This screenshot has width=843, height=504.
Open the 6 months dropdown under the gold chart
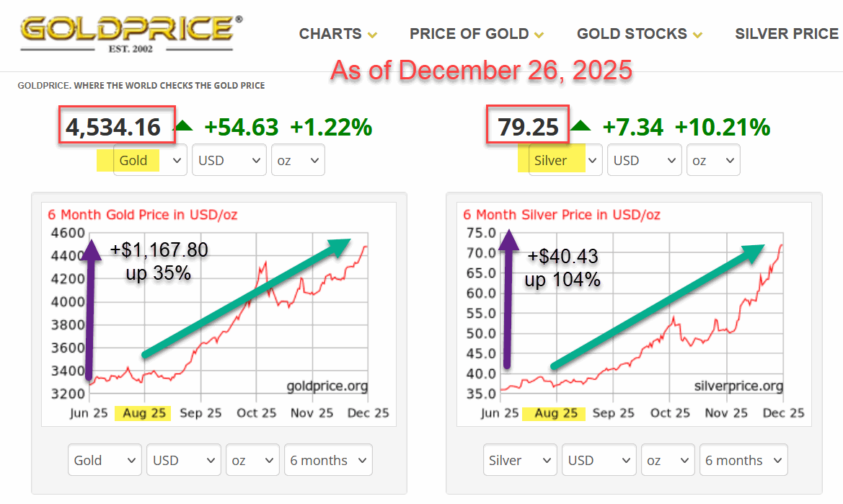pos(328,459)
